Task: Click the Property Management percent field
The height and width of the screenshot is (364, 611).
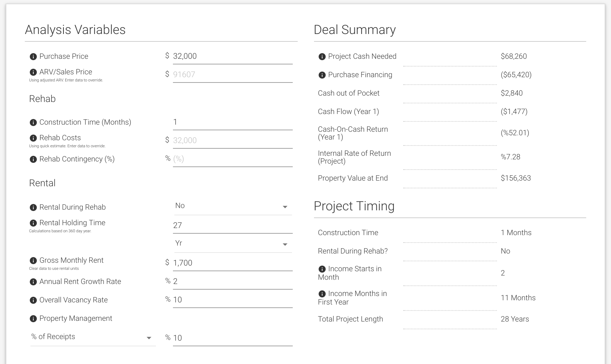Action: pos(232,338)
